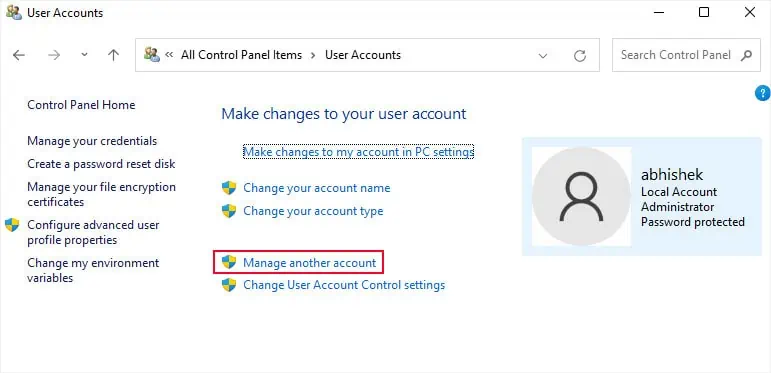Image resolution: width=771 pixels, height=373 pixels.
Task: Click shield icon next to Change your account type
Action: pyautogui.click(x=229, y=211)
